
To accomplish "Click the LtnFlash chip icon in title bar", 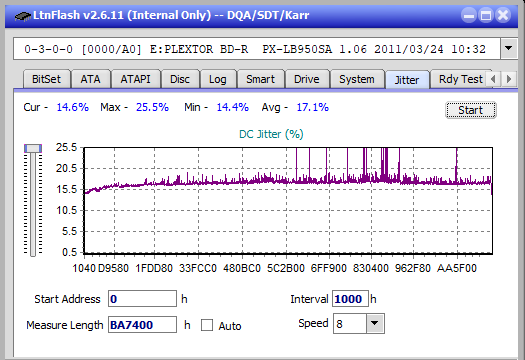I will tap(22, 15).
